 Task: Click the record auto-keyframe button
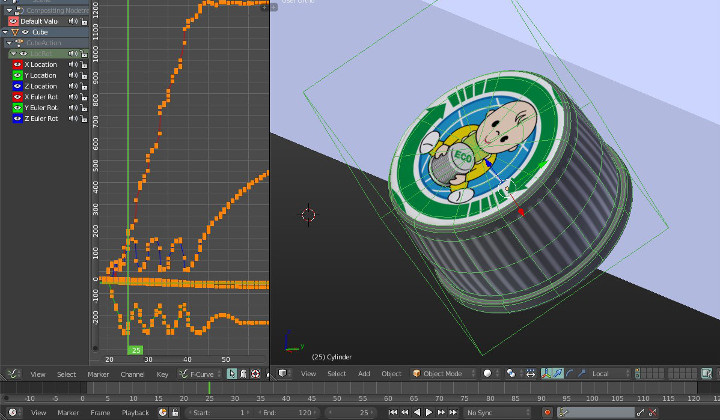point(547,412)
